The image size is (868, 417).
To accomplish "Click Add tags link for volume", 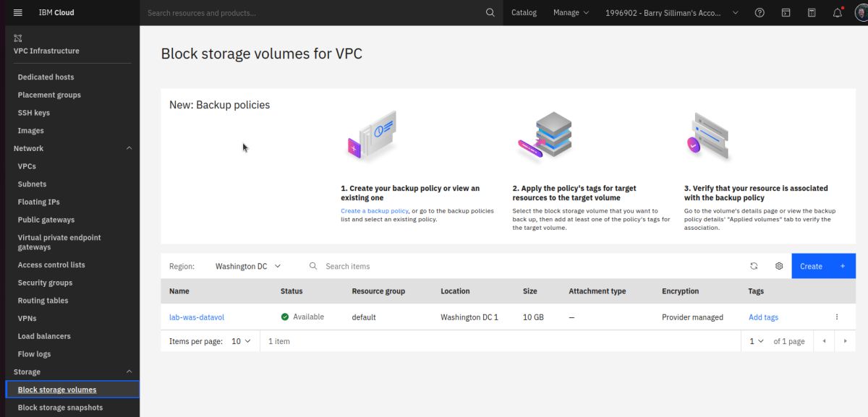I will pyautogui.click(x=763, y=317).
